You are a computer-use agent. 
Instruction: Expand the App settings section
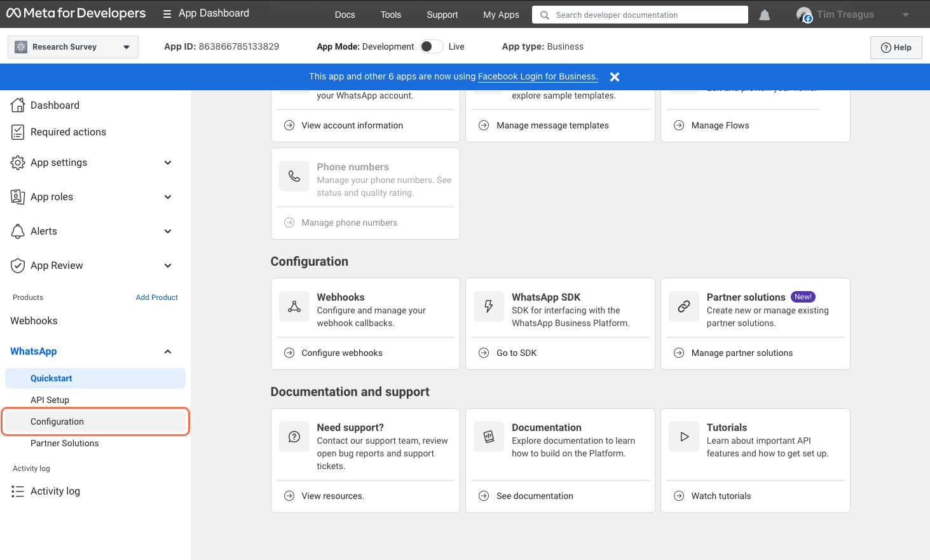pos(168,163)
